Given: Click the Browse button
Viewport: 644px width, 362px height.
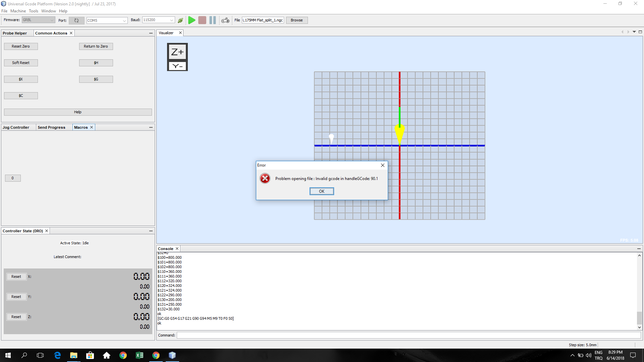Looking at the screenshot, I should [x=297, y=20].
